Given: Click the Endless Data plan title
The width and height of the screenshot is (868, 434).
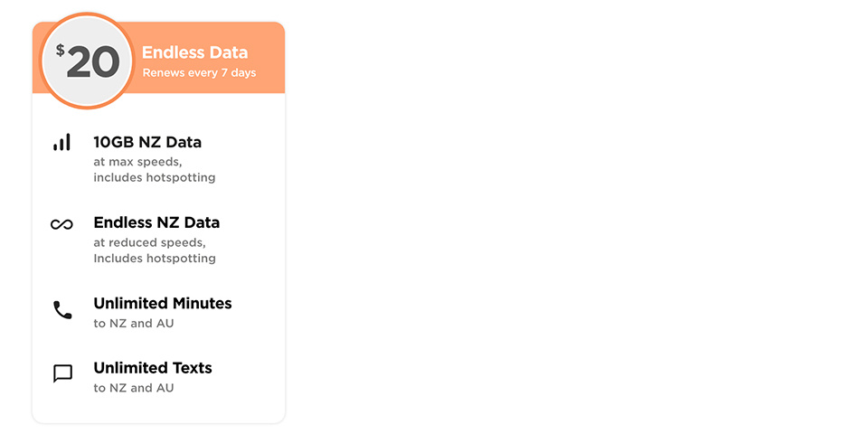Looking at the screenshot, I should pos(195,52).
